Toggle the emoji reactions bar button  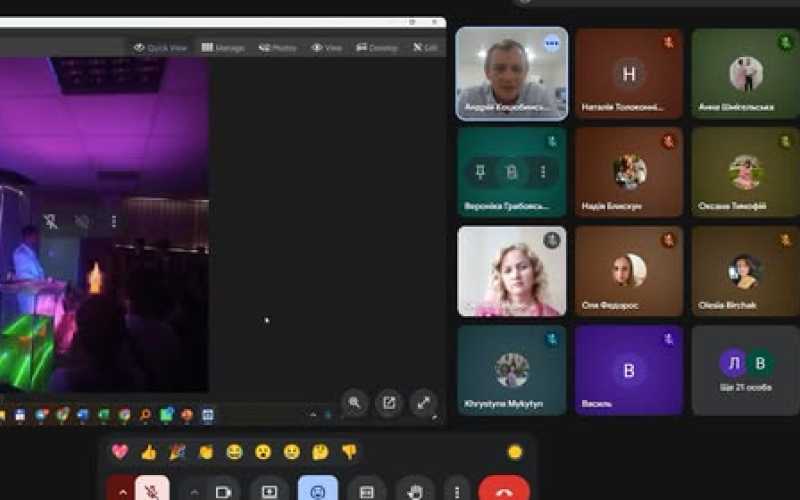point(317,490)
